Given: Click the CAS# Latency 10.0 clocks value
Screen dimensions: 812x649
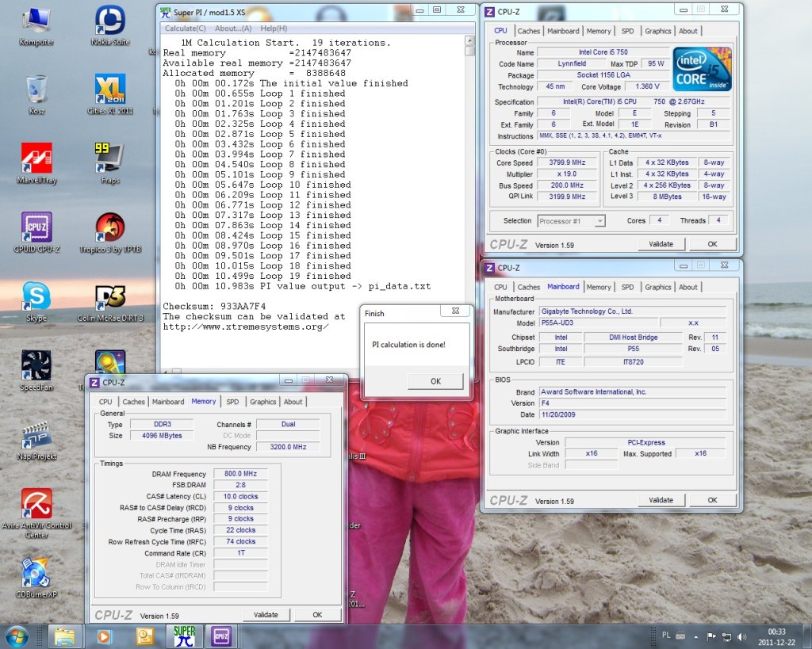Looking at the screenshot, I should tap(240, 496).
